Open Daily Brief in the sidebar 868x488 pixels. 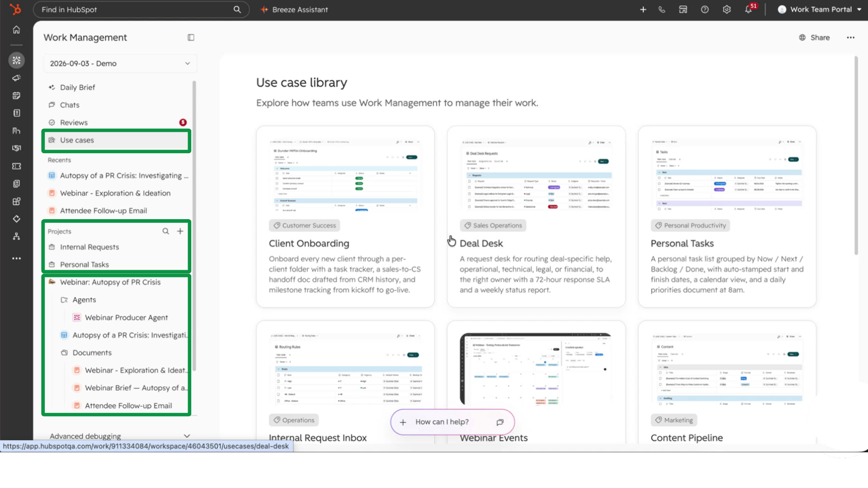[77, 87]
